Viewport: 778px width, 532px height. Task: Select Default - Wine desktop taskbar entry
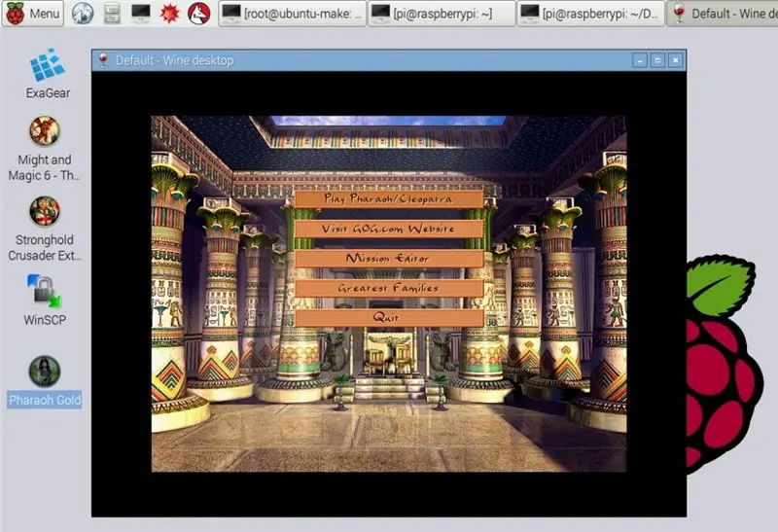pyautogui.click(x=723, y=14)
